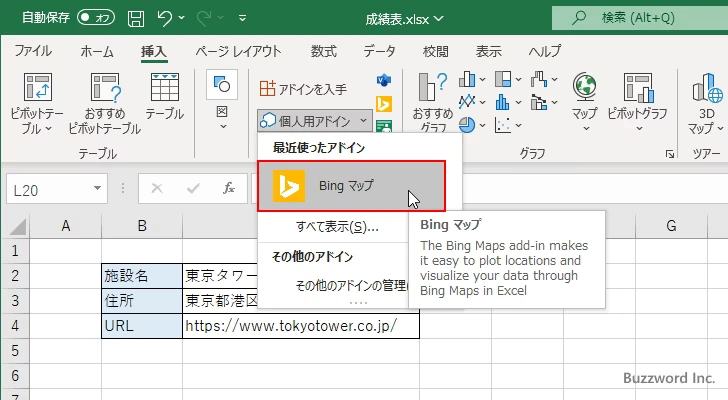Open the 数式 tab
The image size is (728, 400).
point(324,51)
